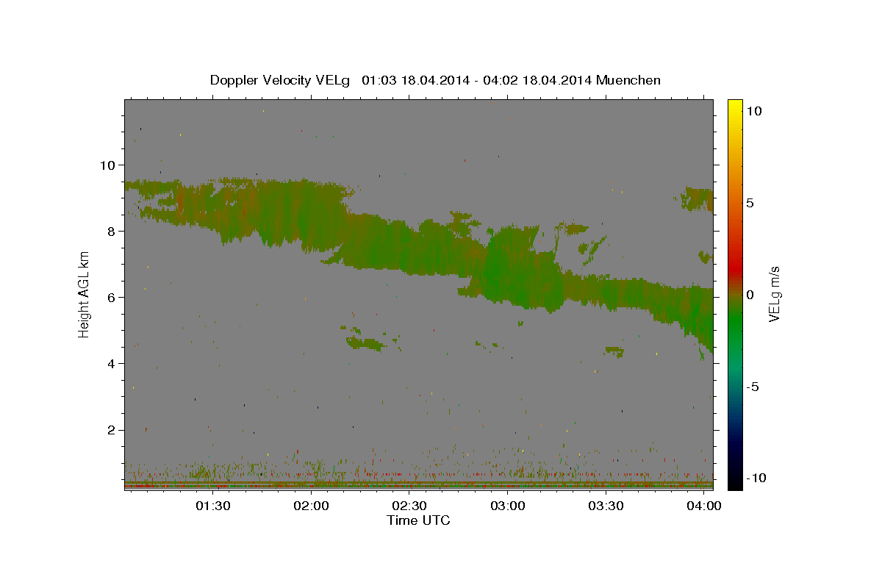The width and height of the screenshot is (882, 588).
Task: Click the isolated cloud patch at top right near 9 km
Action: 697,198
